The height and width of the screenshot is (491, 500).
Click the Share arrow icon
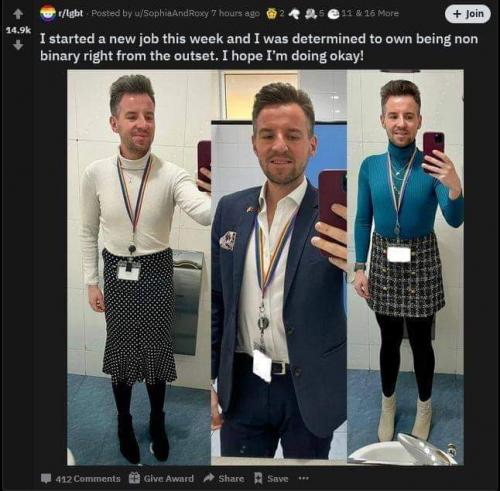[209, 478]
